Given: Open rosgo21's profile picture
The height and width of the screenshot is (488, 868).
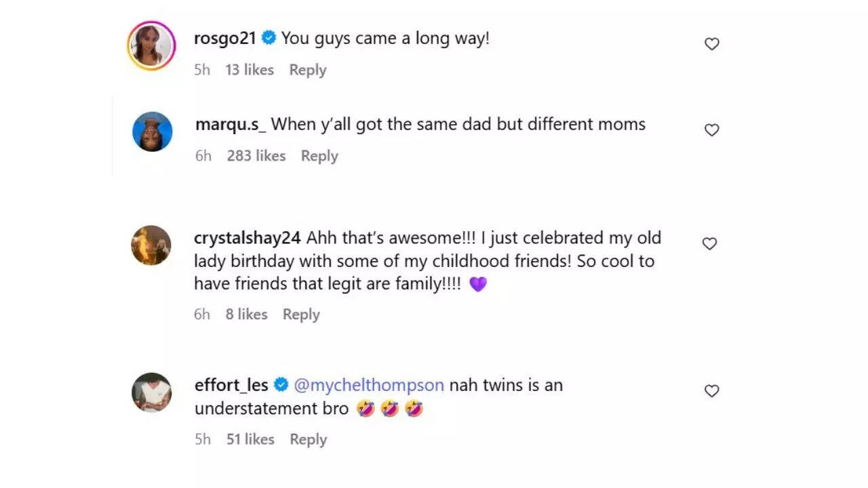Looking at the screenshot, I should [151, 45].
